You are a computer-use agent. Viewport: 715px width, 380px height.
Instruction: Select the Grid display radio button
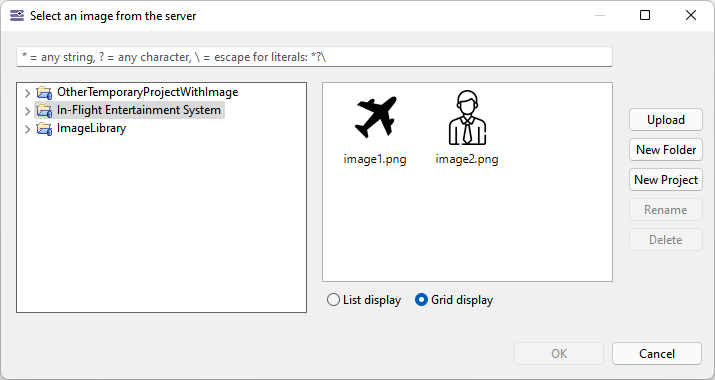[x=421, y=300]
